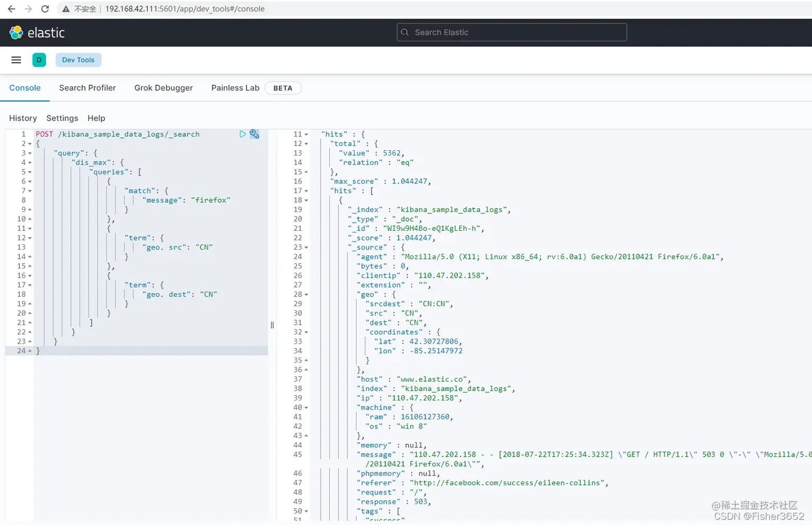Screen dimensions: 812x525
Task: Collapse the match block at line 7
Action: click(30, 191)
